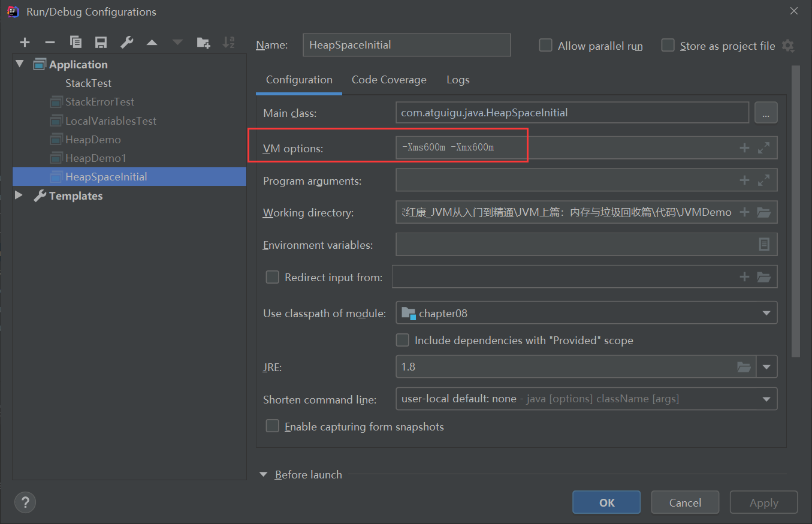
Task: Select the HeapSpaceInitial configuration in the tree
Action: [x=129, y=176]
